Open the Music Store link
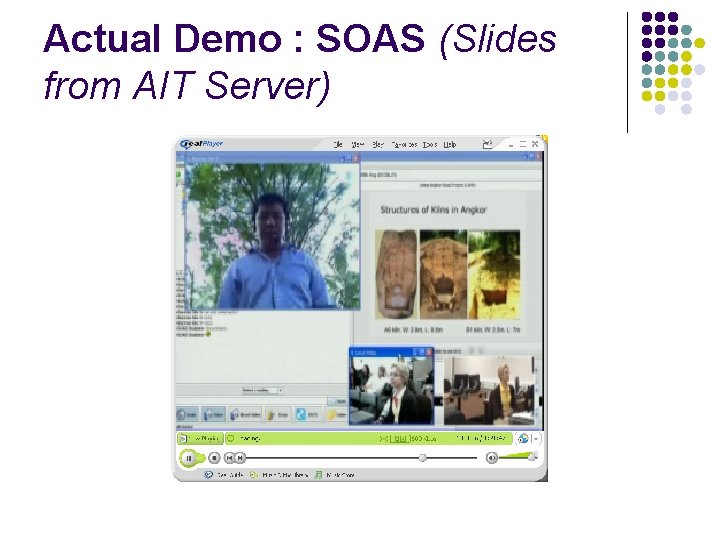Viewport: 720px width, 540px height. (x=335, y=475)
